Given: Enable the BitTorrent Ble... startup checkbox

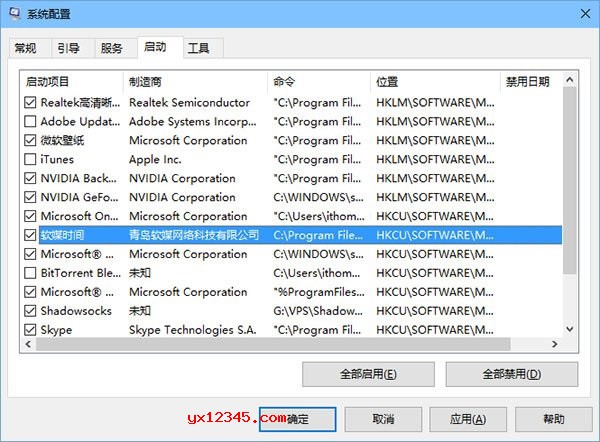Looking at the screenshot, I should pyautogui.click(x=30, y=273).
